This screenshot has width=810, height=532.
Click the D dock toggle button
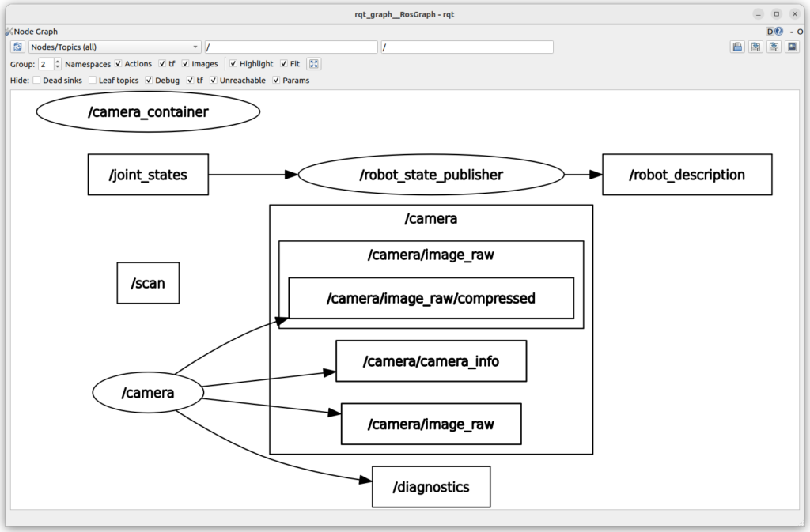pyautogui.click(x=770, y=32)
